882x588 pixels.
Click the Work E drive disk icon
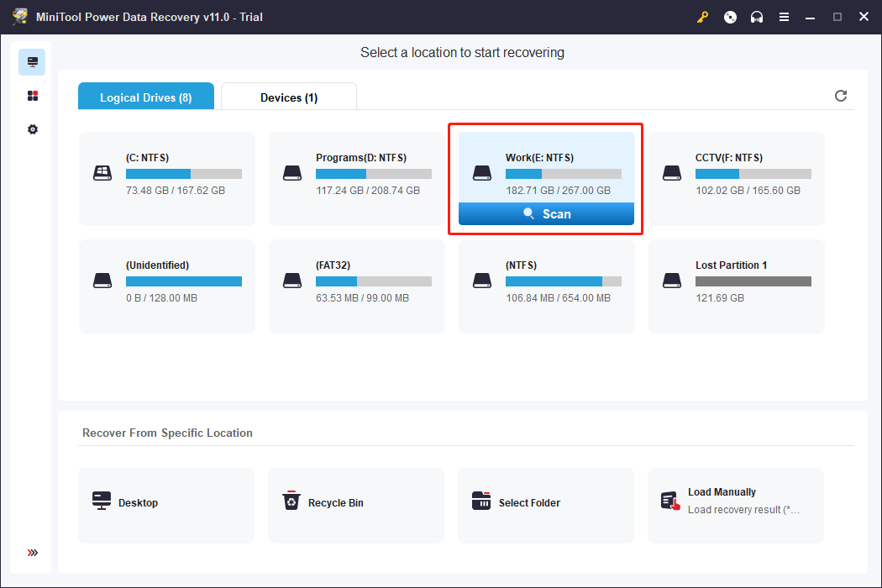pos(482,173)
